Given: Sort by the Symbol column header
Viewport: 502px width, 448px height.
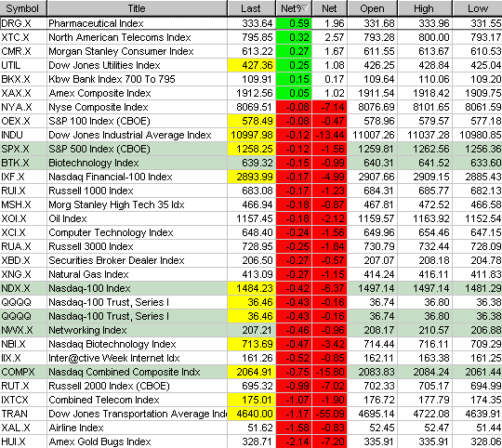Looking at the screenshot, I should click(23, 8).
